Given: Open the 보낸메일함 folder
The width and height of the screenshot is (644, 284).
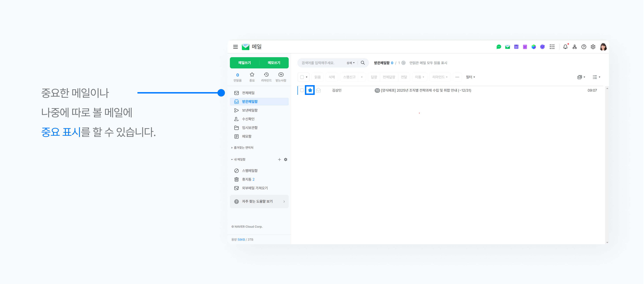Looking at the screenshot, I should 249,110.
